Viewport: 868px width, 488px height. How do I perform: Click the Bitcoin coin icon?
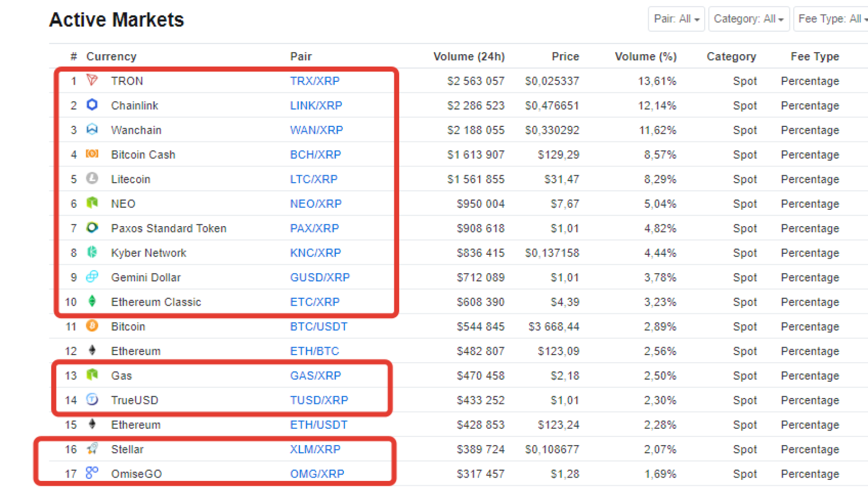tap(92, 326)
